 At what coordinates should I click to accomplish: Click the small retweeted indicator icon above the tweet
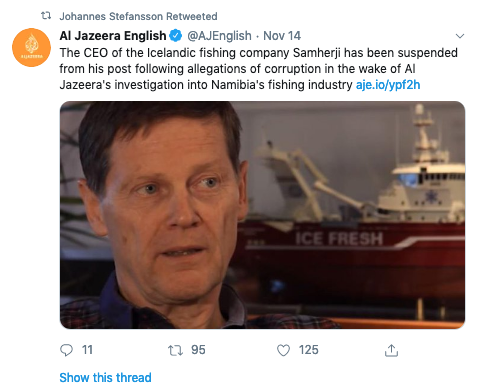[x=46, y=16]
